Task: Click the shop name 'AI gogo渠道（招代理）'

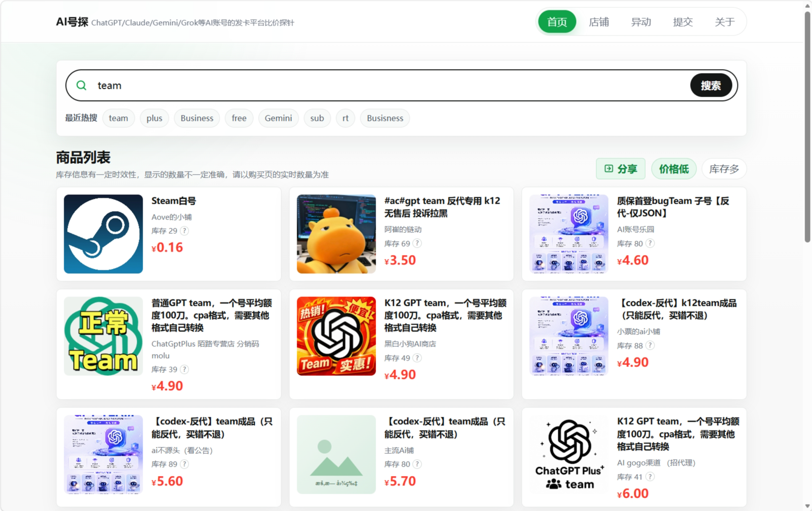Action: click(656, 463)
